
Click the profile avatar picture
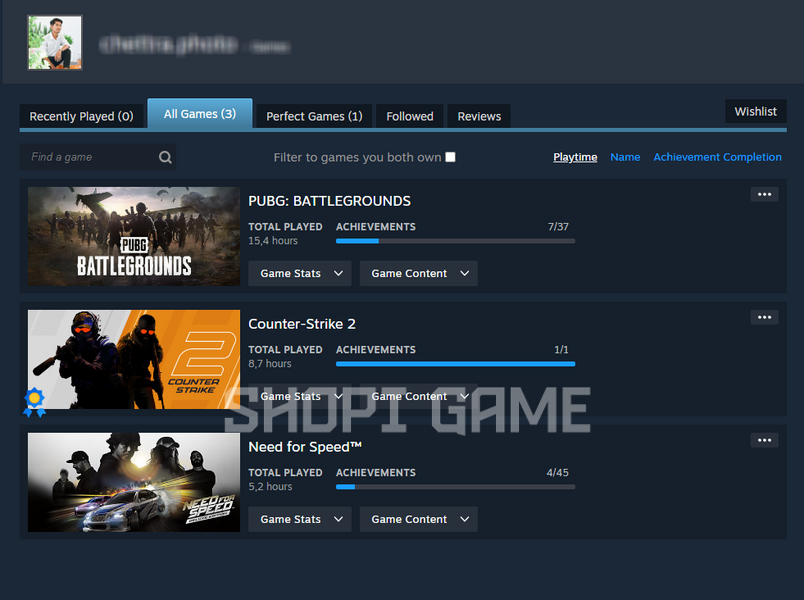[55, 43]
